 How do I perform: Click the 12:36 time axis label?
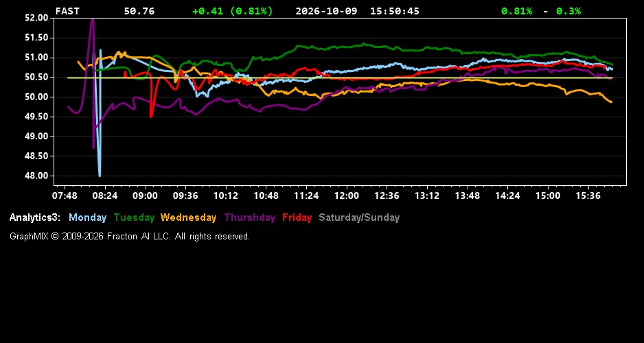click(387, 196)
